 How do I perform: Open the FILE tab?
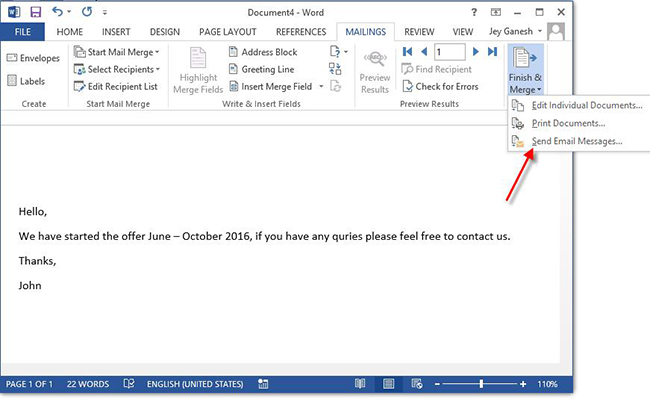pos(22,32)
